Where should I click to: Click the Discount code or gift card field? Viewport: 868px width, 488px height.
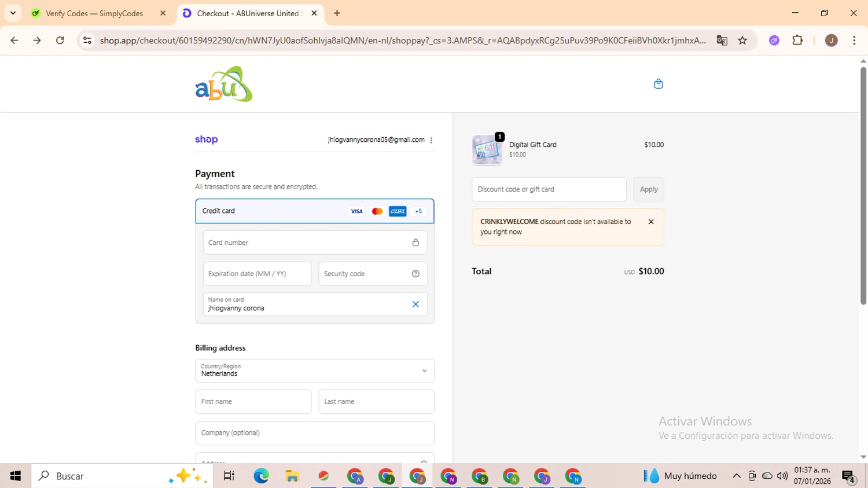pos(549,189)
